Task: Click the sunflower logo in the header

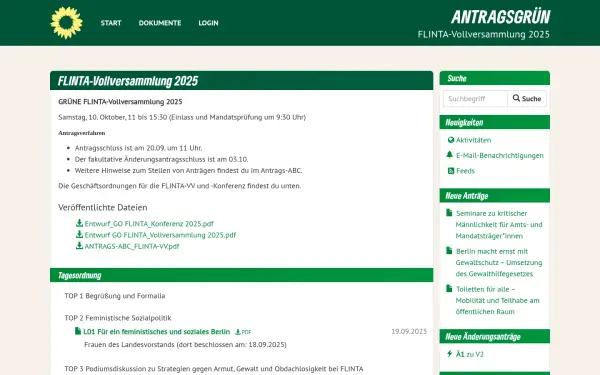Action: point(66,23)
